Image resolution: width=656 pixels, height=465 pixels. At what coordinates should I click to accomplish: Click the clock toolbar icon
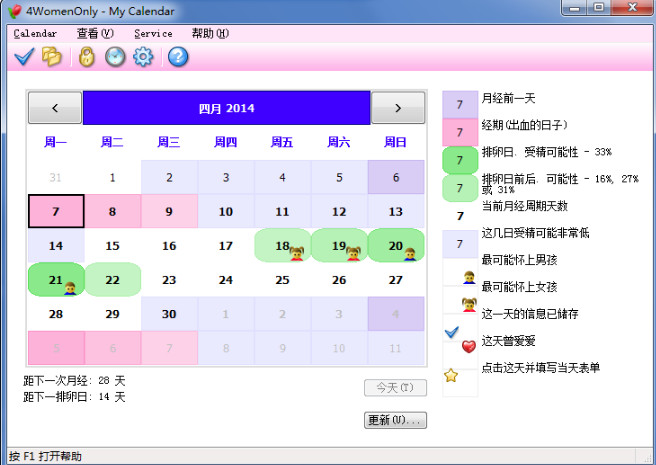pos(115,57)
